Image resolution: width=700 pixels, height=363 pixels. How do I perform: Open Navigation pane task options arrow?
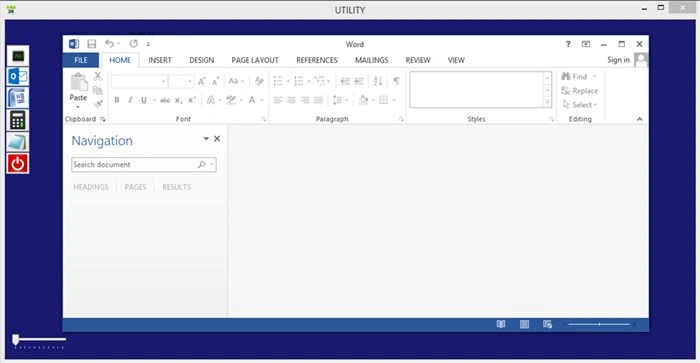coord(206,138)
